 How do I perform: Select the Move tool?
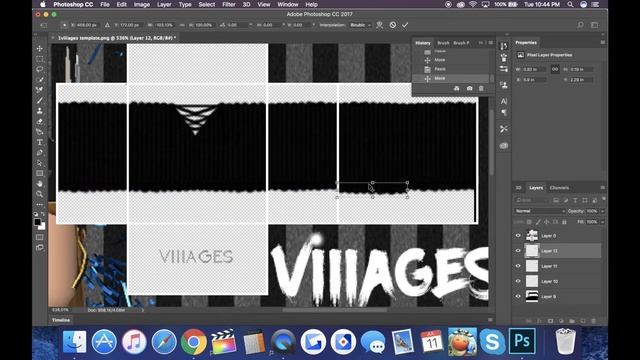40,49
